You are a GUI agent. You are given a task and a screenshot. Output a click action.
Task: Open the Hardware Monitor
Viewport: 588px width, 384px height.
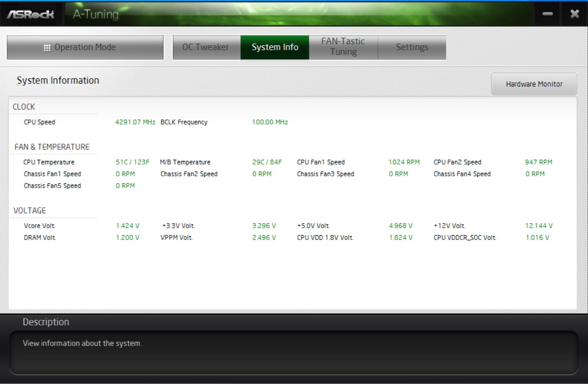point(534,84)
